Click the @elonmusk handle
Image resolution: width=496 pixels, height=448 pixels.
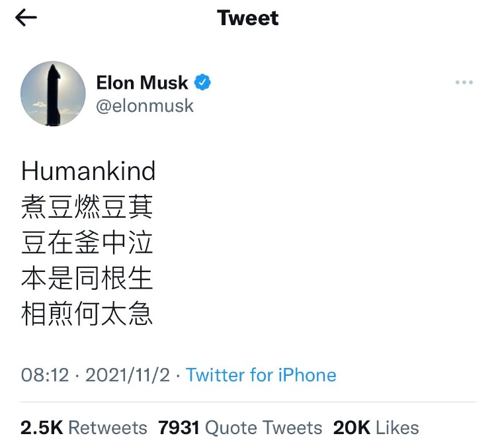pos(145,107)
